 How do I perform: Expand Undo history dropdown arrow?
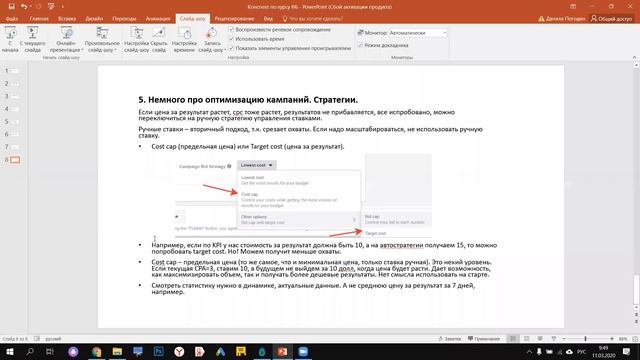click(31, 7)
